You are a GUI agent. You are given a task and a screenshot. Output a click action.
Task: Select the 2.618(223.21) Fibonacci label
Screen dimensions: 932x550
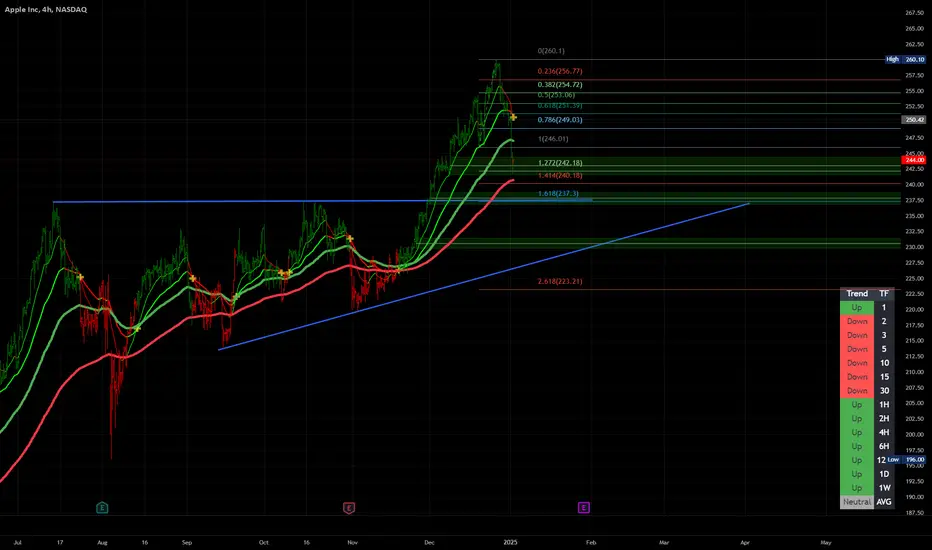tap(560, 281)
